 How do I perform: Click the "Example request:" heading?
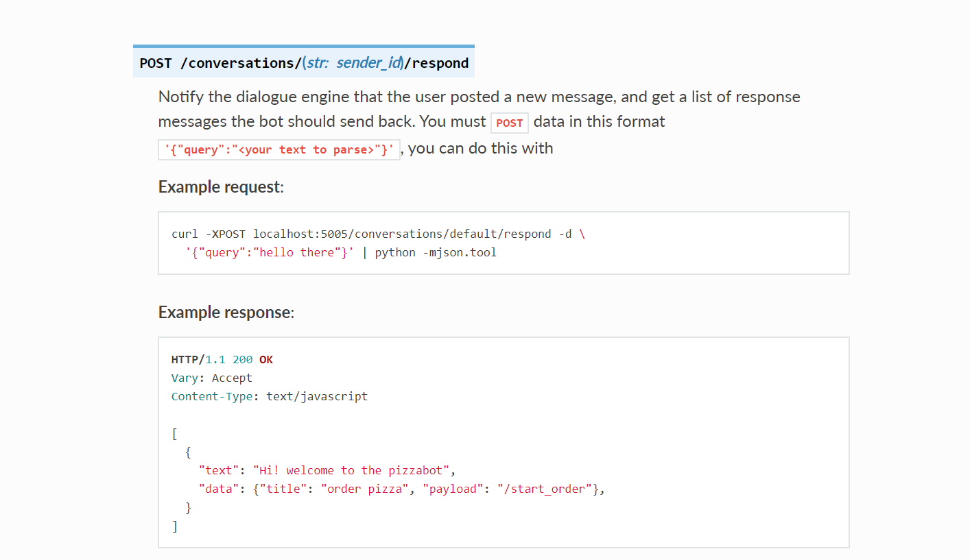pos(221,187)
